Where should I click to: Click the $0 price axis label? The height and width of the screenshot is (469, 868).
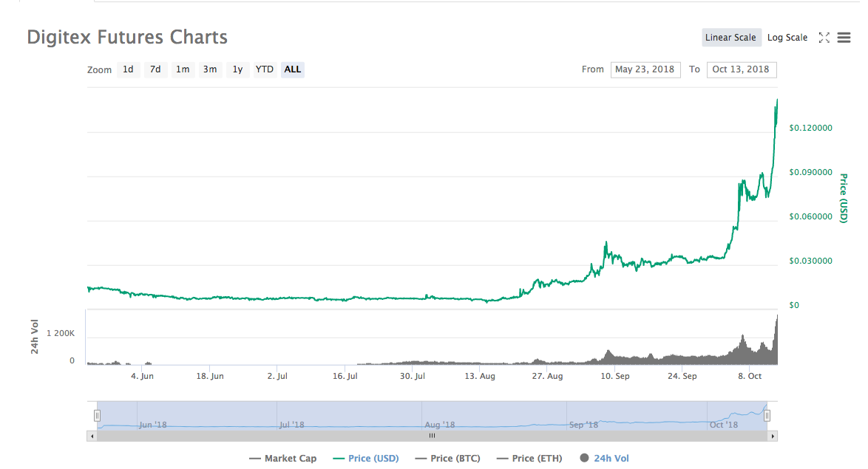794,305
